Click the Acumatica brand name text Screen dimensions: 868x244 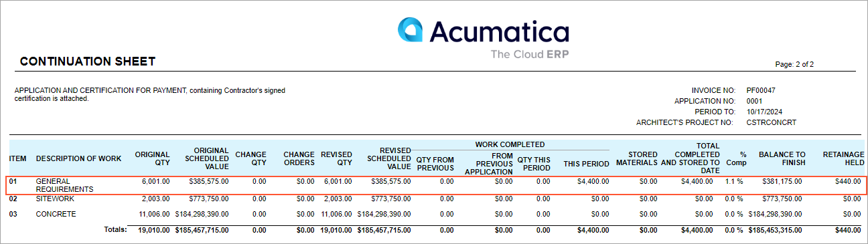499,31
